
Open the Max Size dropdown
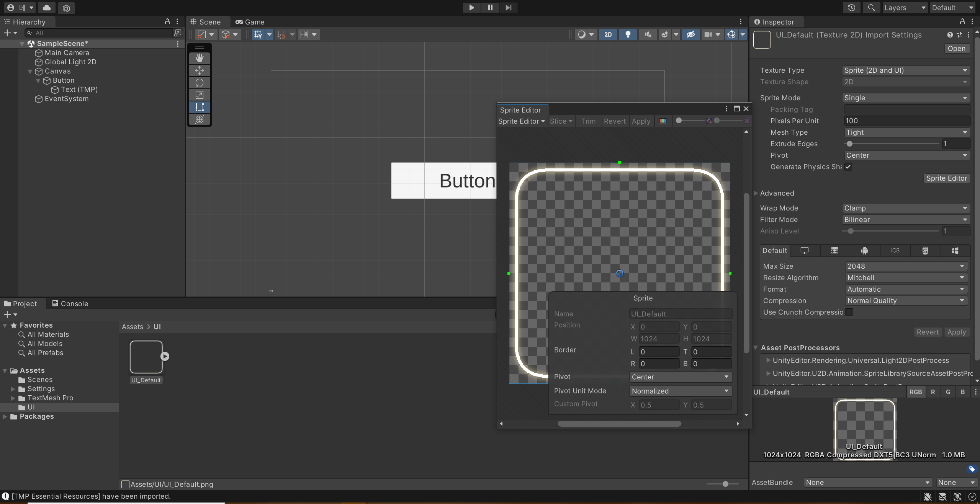(906, 266)
